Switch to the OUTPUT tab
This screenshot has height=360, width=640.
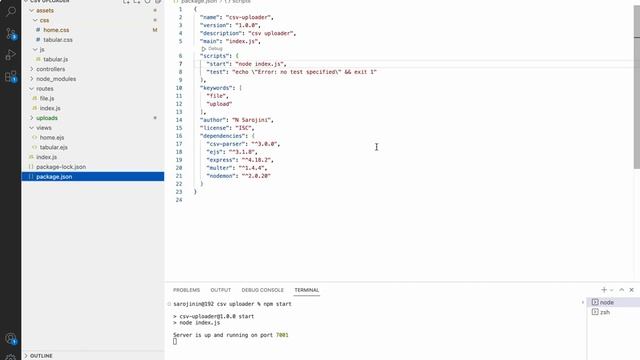coord(220,290)
